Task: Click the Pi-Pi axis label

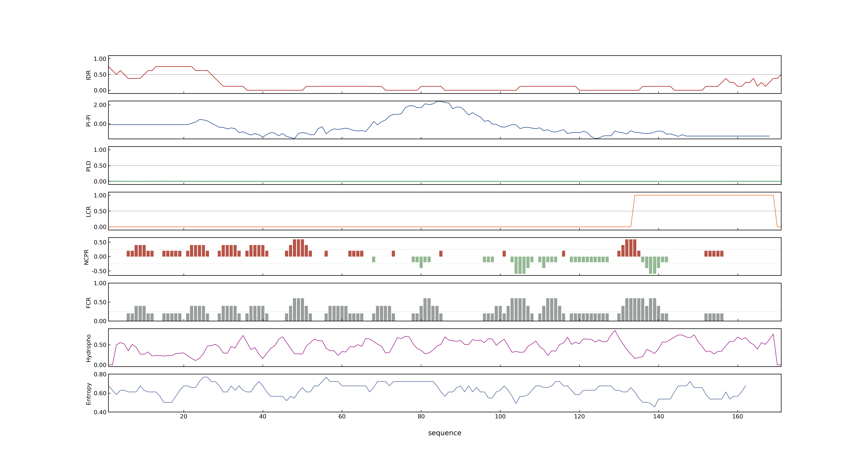Action: click(88, 120)
